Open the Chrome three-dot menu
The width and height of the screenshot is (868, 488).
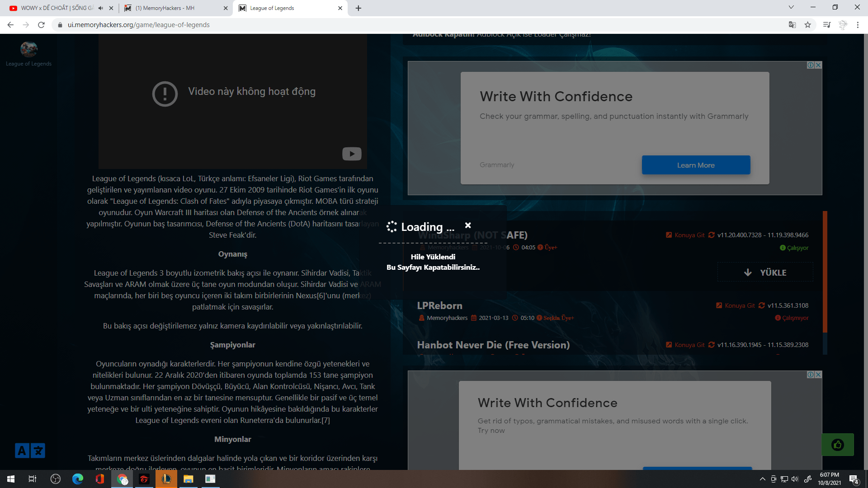[x=858, y=25]
